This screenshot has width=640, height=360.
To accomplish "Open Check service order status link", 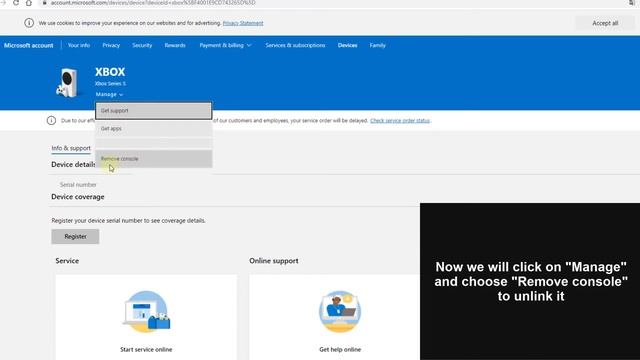I will 400,120.
